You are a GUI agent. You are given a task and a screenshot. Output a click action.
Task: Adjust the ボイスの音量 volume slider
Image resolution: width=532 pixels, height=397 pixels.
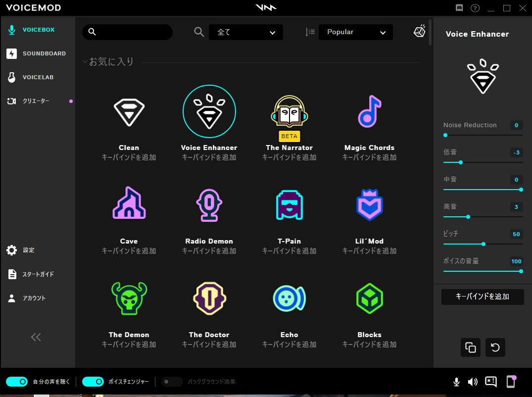pyautogui.click(x=483, y=271)
